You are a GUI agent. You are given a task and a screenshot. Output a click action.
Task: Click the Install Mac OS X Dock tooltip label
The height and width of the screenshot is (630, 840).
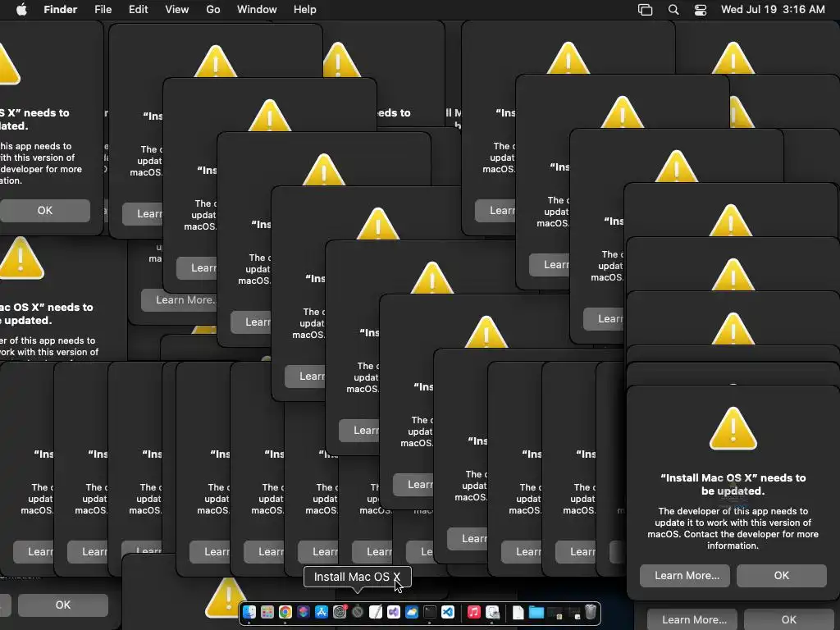tap(358, 577)
